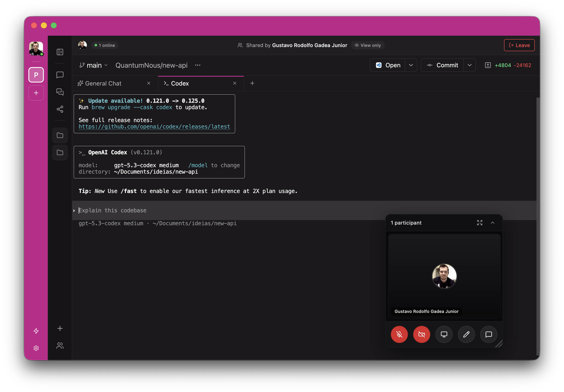Viewport: 564px width, 392px height.
Task: Click the QuantumNous/new-api repository name
Action: tap(151, 65)
